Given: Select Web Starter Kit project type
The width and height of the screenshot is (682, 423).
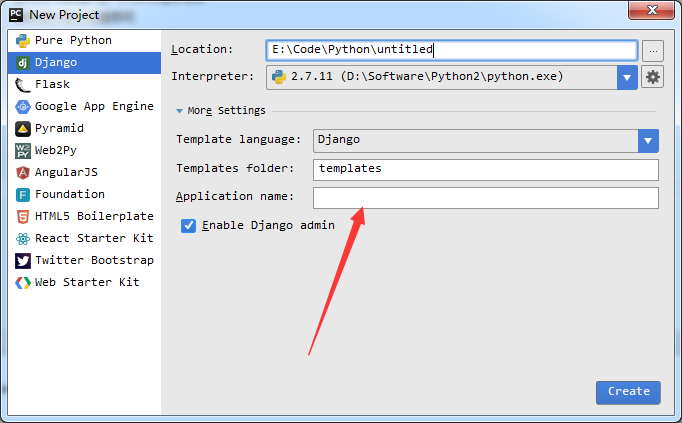Looking at the screenshot, I should coord(84,283).
